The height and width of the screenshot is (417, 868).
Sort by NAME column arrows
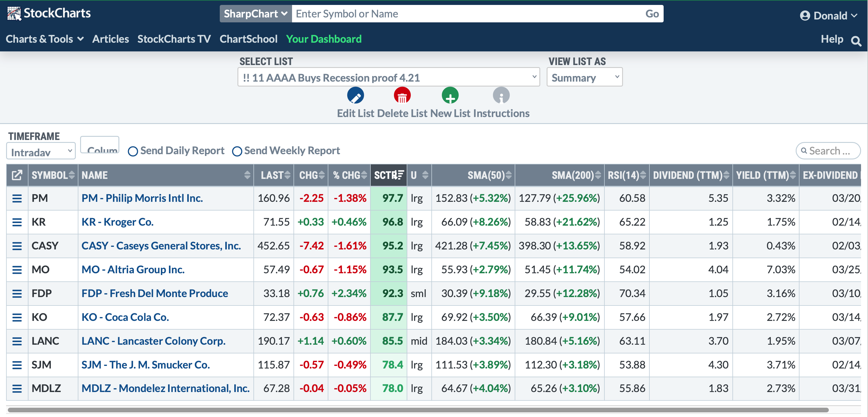coord(247,175)
